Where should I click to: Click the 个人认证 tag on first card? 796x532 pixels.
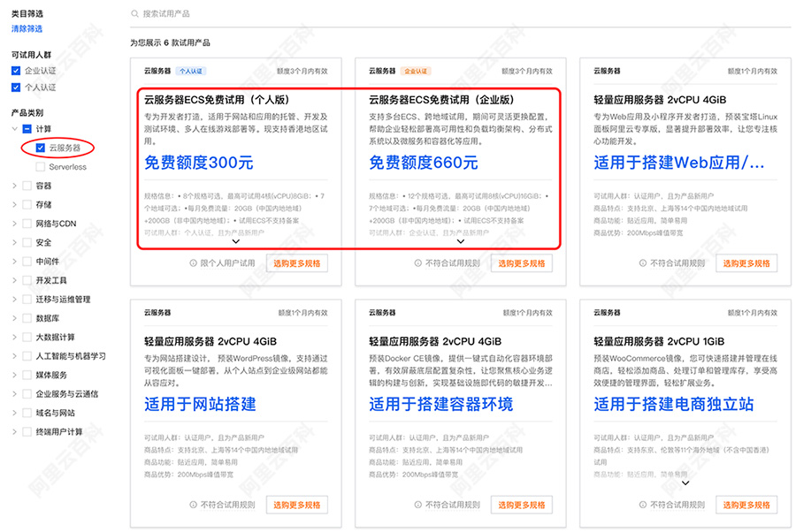[x=191, y=71]
